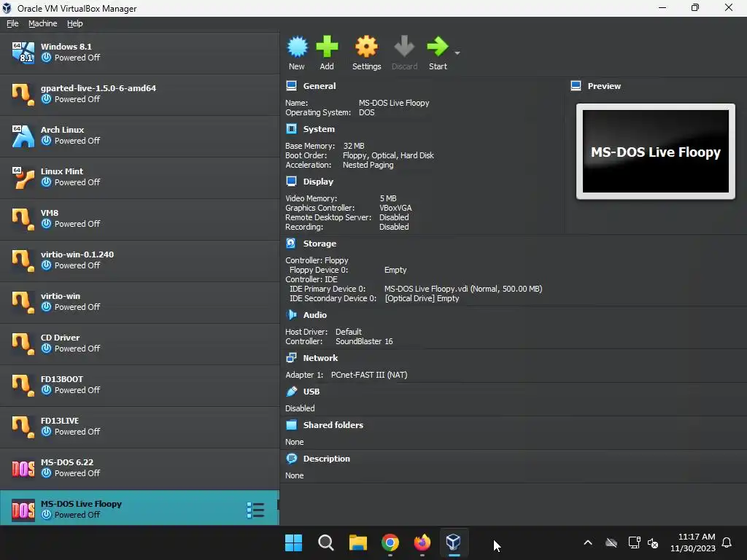747x560 pixels.
Task: Start the VM with the green arrow icon
Action: [x=438, y=47]
